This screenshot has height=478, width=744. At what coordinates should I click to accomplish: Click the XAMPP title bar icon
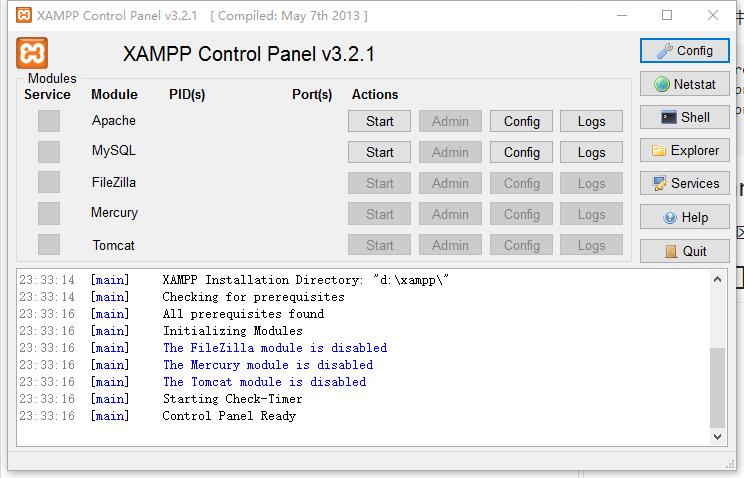coord(24,15)
